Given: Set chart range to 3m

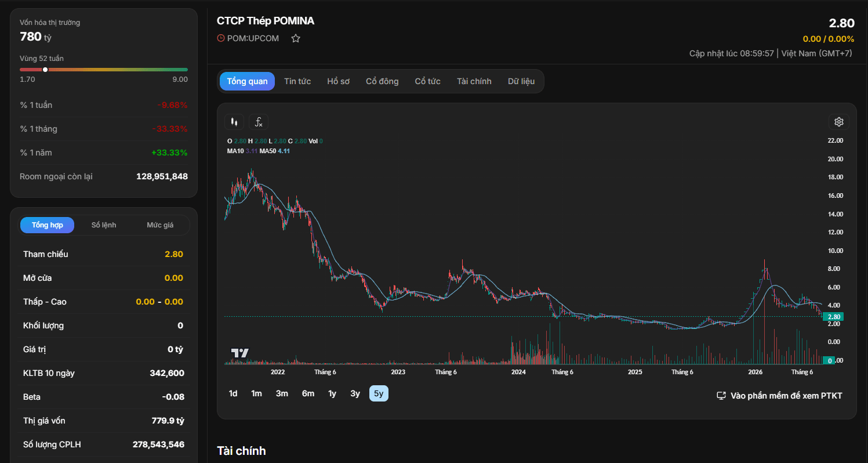Looking at the screenshot, I should click(x=282, y=393).
